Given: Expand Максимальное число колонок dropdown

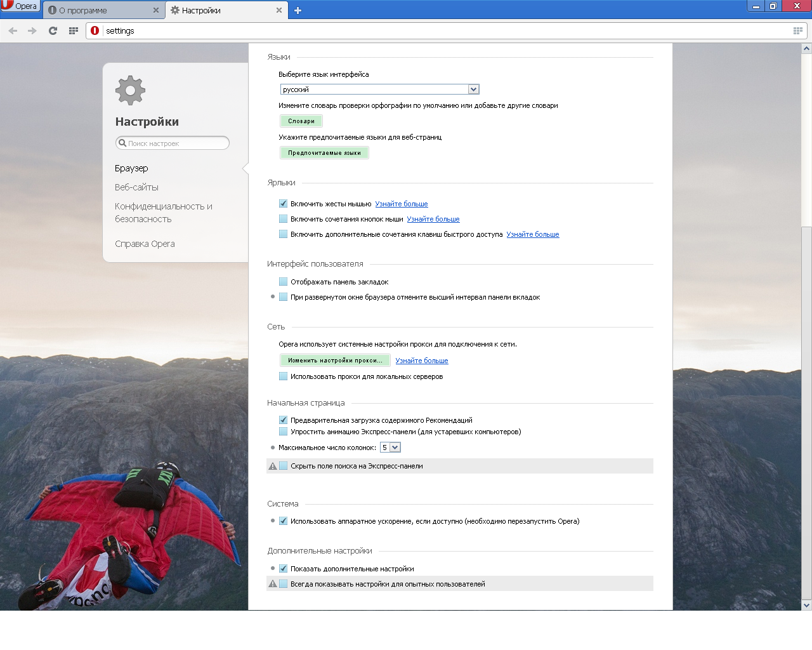Looking at the screenshot, I should point(390,448).
